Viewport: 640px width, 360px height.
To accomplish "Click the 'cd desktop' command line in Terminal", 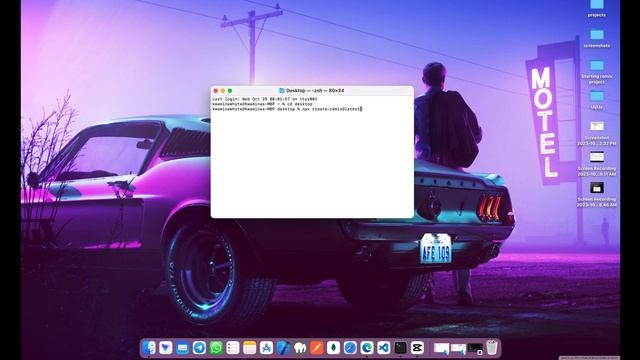I will [x=262, y=104].
